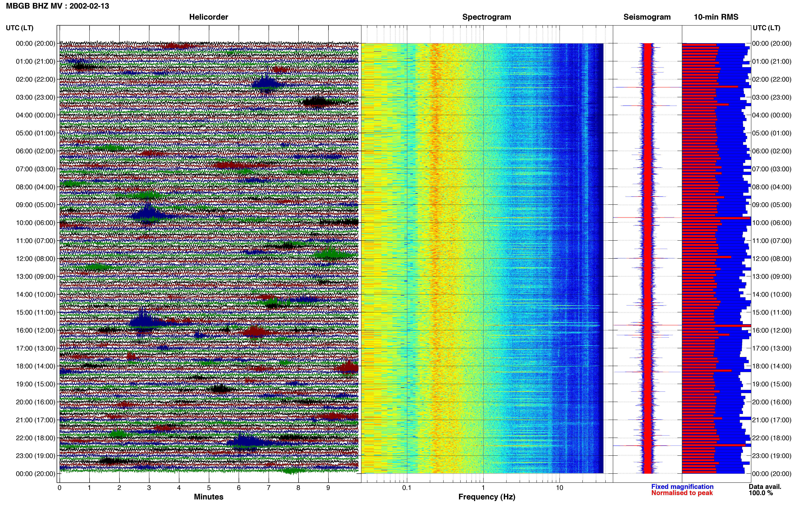Viewport: 812px width, 508px height.
Task: Click '18:00 (14:00)' label beside the RMS panel
Action: 772,366
